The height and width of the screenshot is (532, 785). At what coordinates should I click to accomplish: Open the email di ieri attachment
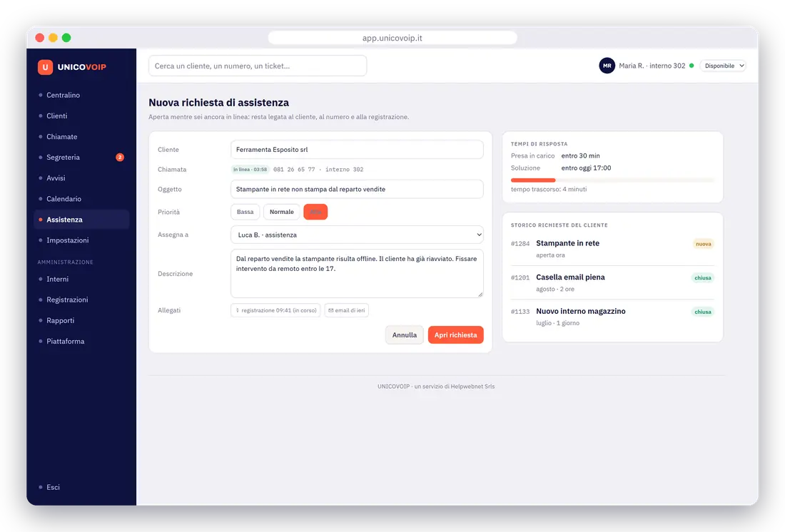tap(347, 310)
